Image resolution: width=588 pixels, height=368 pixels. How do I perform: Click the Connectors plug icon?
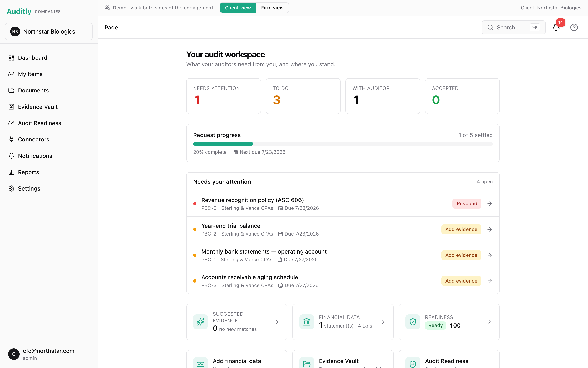click(x=11, y=139)
